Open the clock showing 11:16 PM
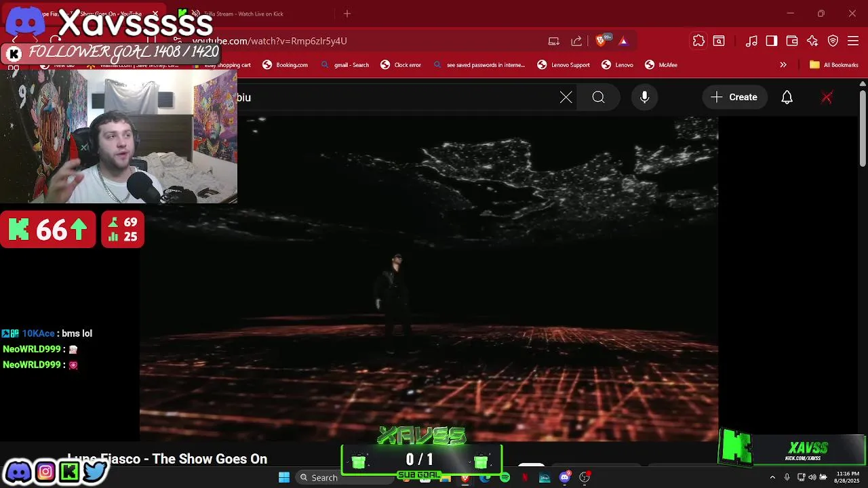The image size is (868, 488). [847, 477]
